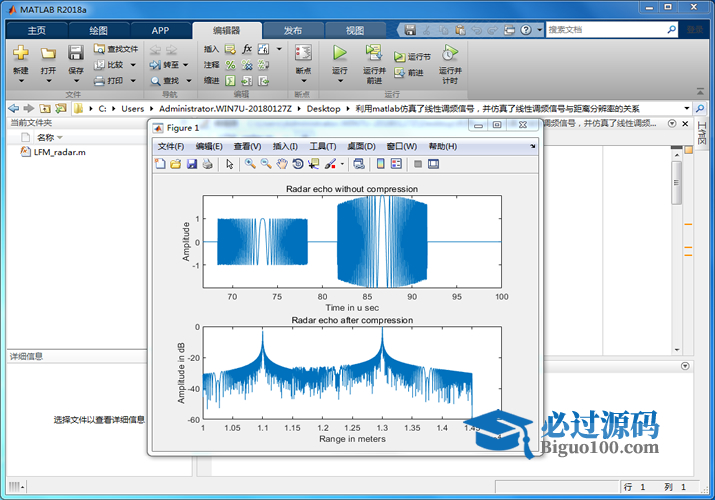Click the green Run (运行) button
The image size is (715, 500).
click(x=340, y=53)
